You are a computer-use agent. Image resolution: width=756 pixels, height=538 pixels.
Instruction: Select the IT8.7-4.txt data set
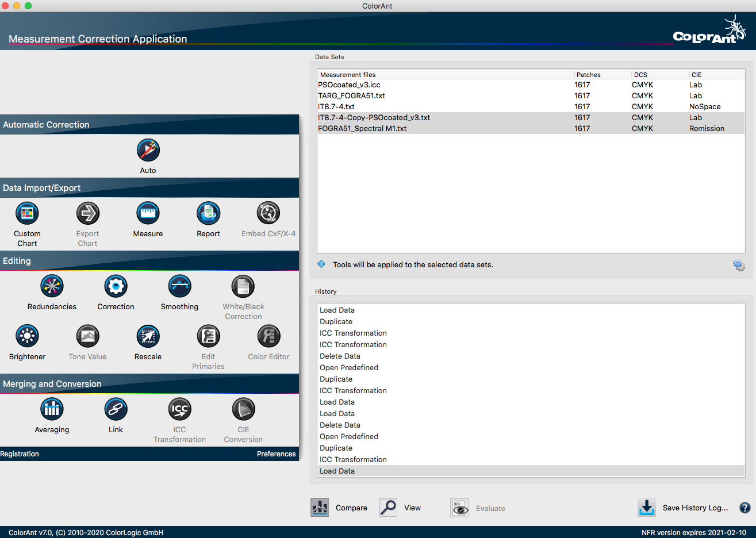coord(531,107)
